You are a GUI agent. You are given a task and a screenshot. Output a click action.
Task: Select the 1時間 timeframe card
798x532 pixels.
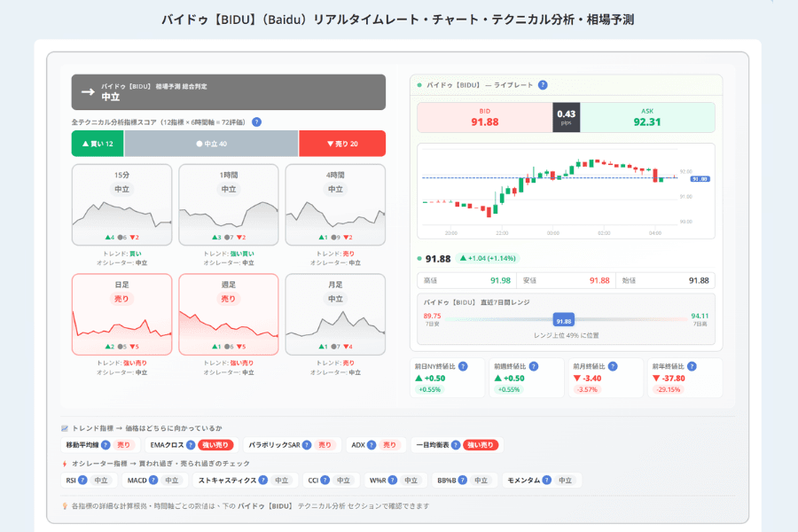(x=229, y=205)
